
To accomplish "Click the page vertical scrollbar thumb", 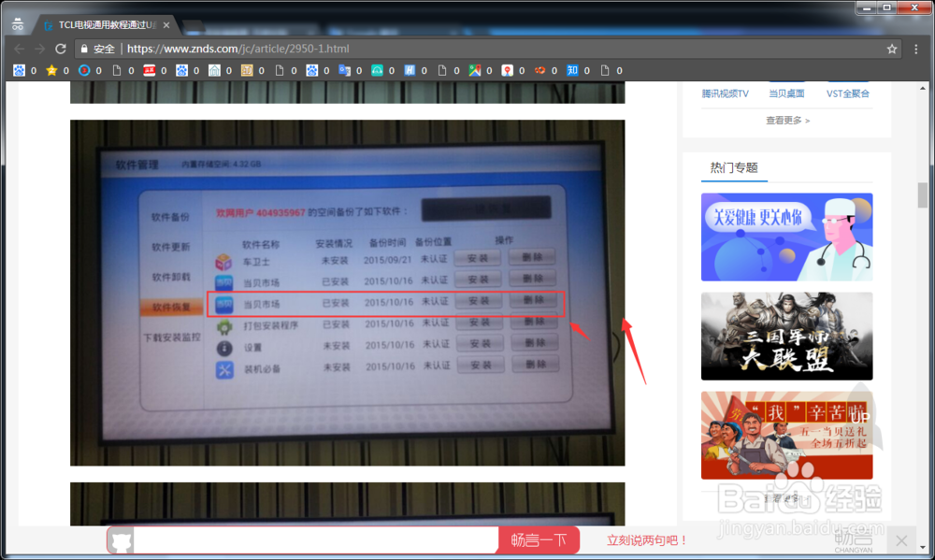I will (x=923, y=195).
